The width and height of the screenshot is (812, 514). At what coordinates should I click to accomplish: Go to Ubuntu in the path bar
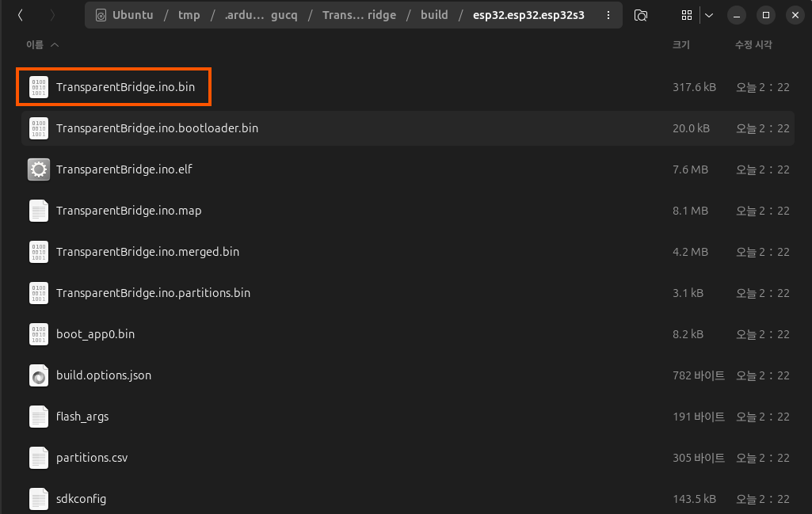click(132, 16)
